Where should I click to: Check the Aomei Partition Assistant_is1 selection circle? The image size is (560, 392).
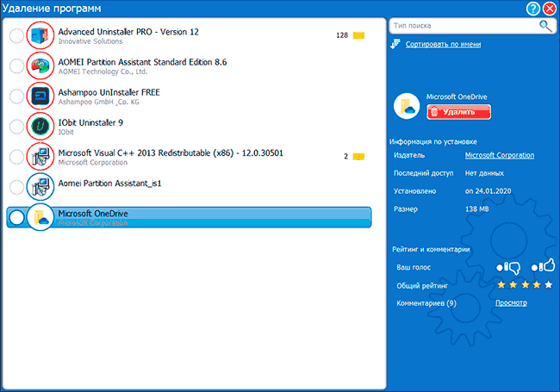pos(16,187)
